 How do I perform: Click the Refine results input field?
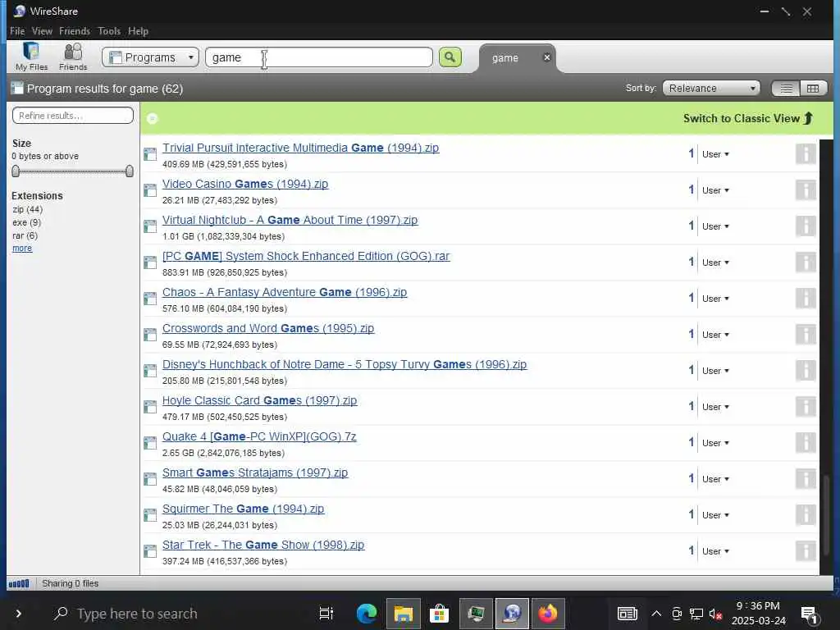tap(73, 115)
